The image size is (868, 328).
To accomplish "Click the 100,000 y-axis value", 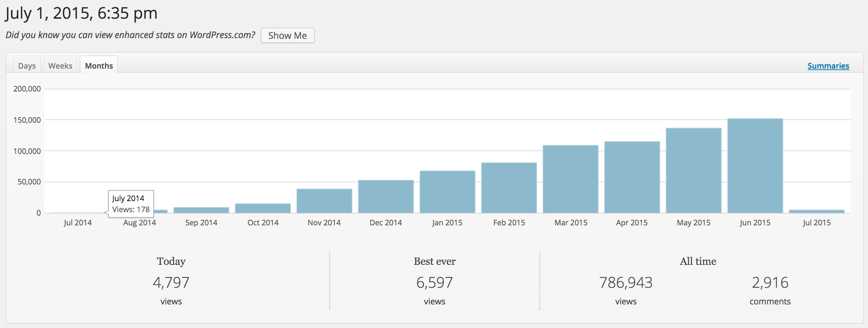I will click(27, 151).
